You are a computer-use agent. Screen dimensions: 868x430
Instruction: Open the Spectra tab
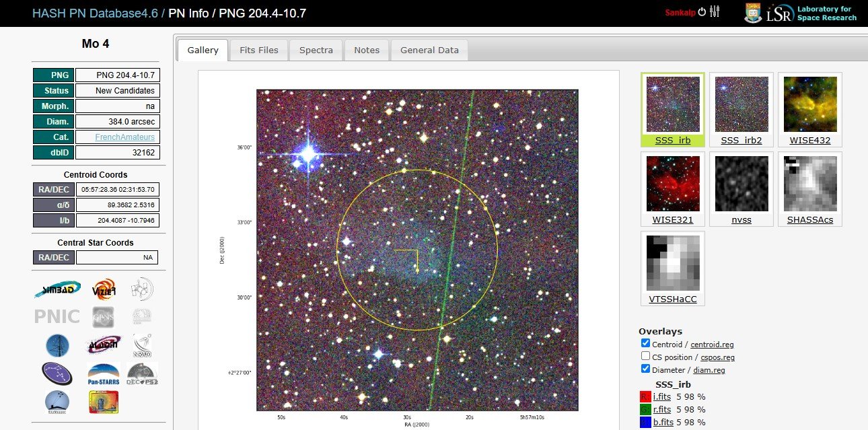[x=316, y=50]
